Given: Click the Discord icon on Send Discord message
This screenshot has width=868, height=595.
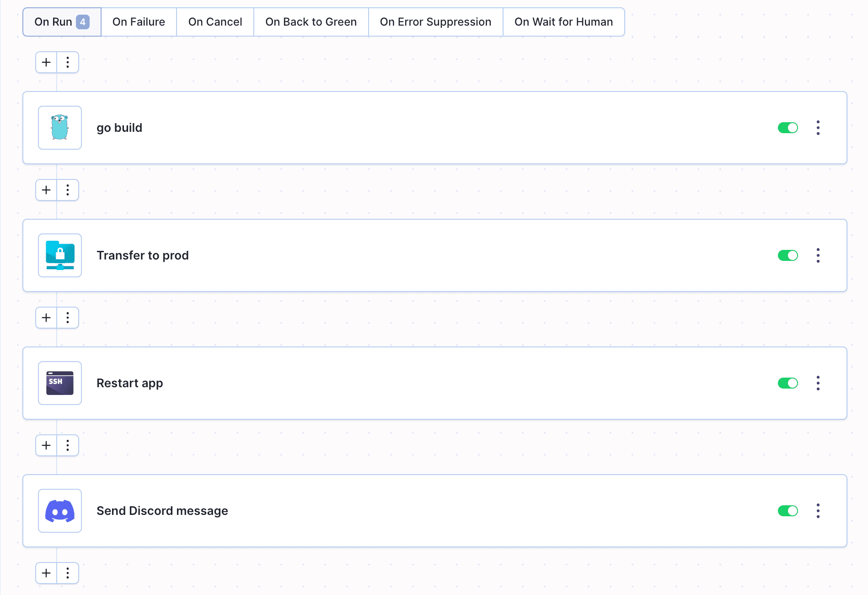Looking at the screenshot, I should point(59,511).
